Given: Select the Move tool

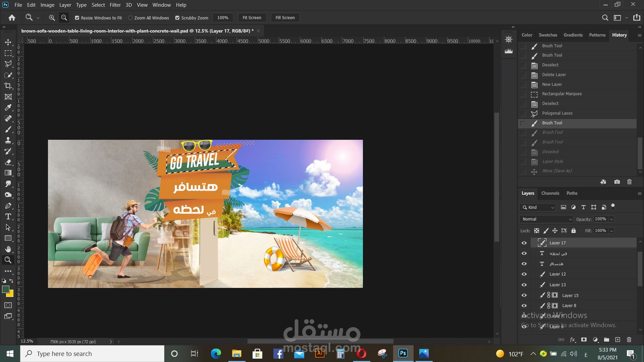Looking at the screenshot, I should [x=8, y=42].
